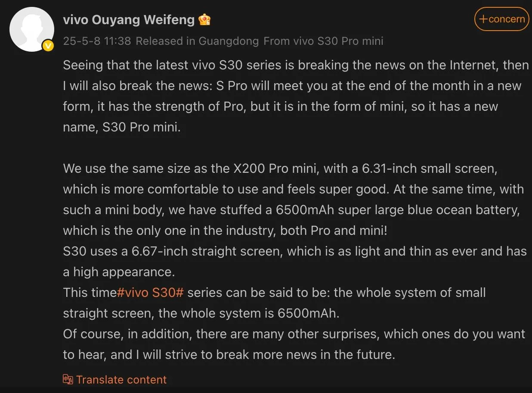532x393 pixels.
Task: Click the 25-5-8 11:38 timestamp
Action: pos(97,41)
